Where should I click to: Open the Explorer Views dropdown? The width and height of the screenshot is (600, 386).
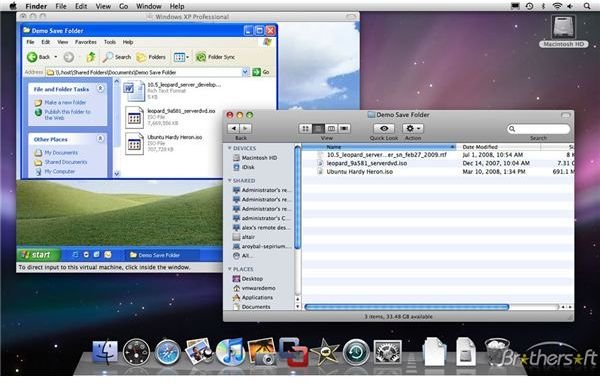click(x=181, y=57)
